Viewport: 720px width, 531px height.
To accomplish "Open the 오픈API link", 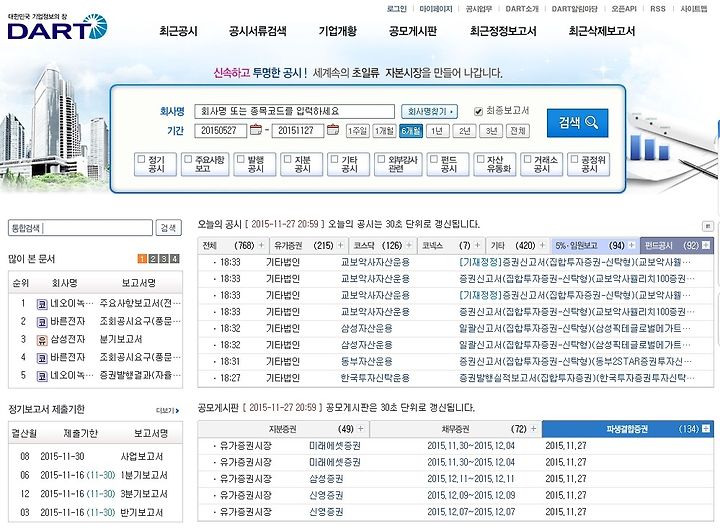I will click(x=624, y=9).
